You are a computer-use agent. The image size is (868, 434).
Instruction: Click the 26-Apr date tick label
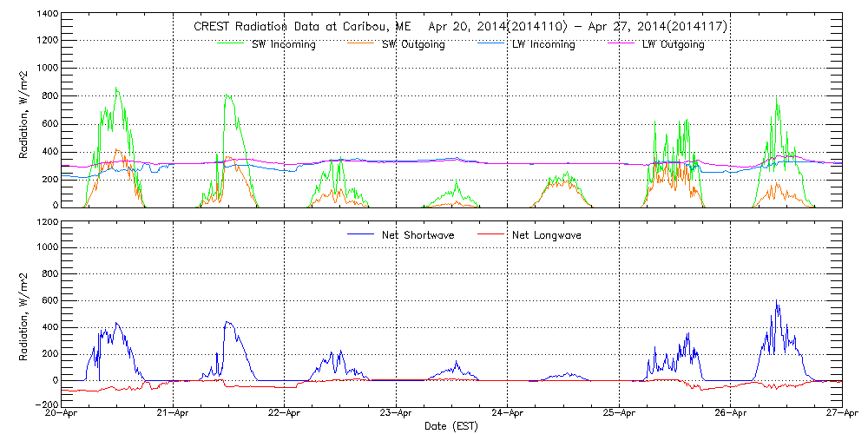tap(730, 415)
